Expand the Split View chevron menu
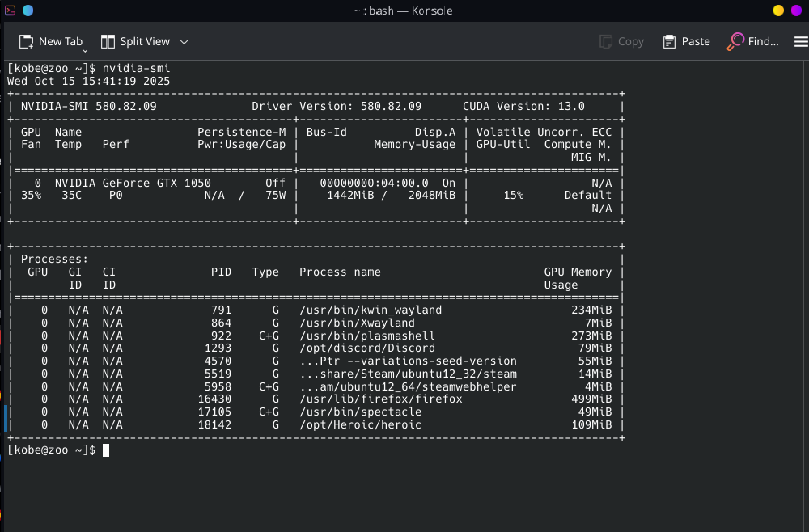 coord(184,41)
